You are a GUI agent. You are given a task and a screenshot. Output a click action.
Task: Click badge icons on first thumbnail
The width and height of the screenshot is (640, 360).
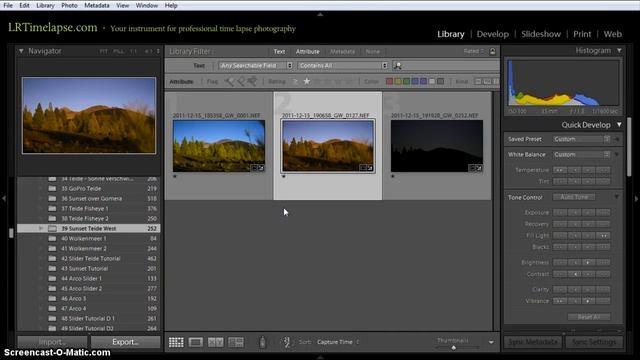coord(257,168)
